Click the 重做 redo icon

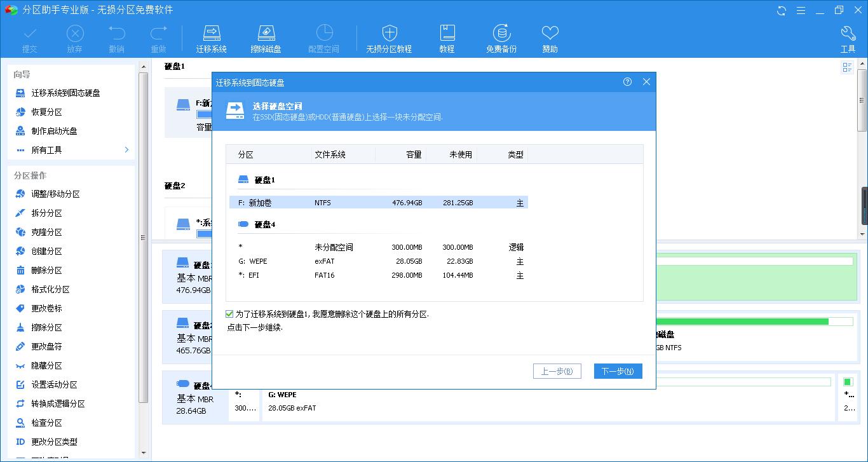click(159, 37)
